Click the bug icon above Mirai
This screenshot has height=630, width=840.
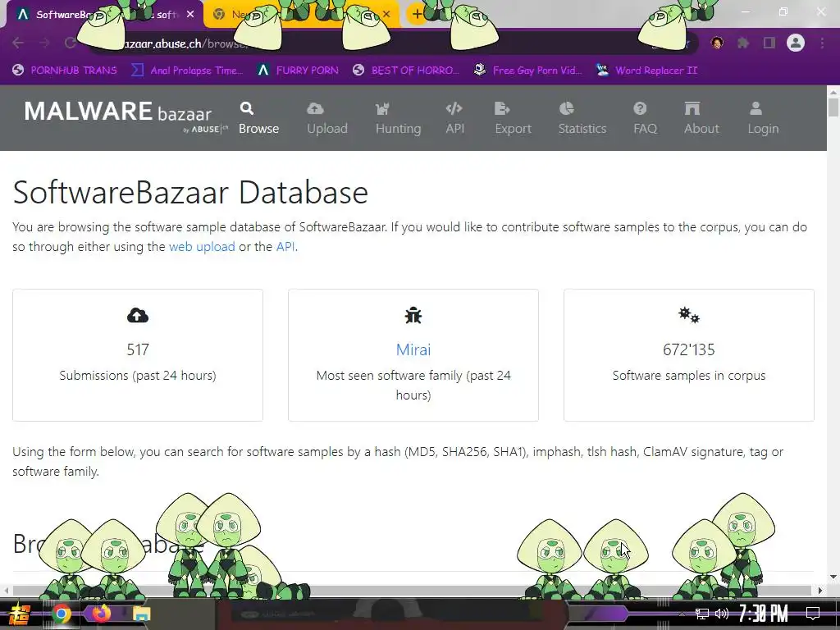[413, 316]
